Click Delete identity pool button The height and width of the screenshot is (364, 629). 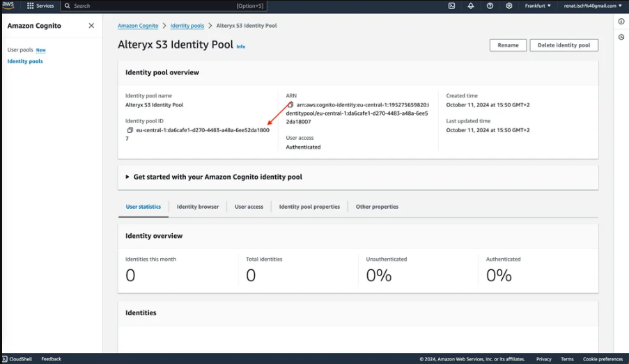pos(564,45)
